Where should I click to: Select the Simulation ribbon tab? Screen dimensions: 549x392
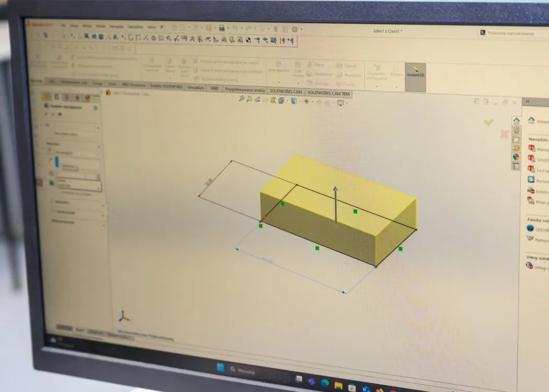(x=196, y=87)
